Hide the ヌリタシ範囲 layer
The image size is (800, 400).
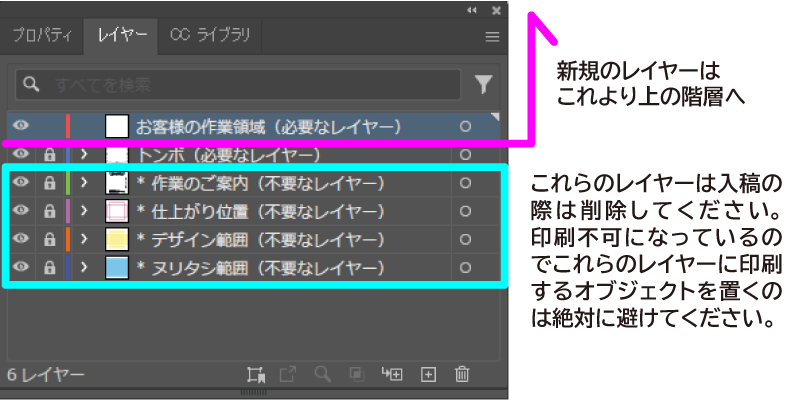(20, 267)
